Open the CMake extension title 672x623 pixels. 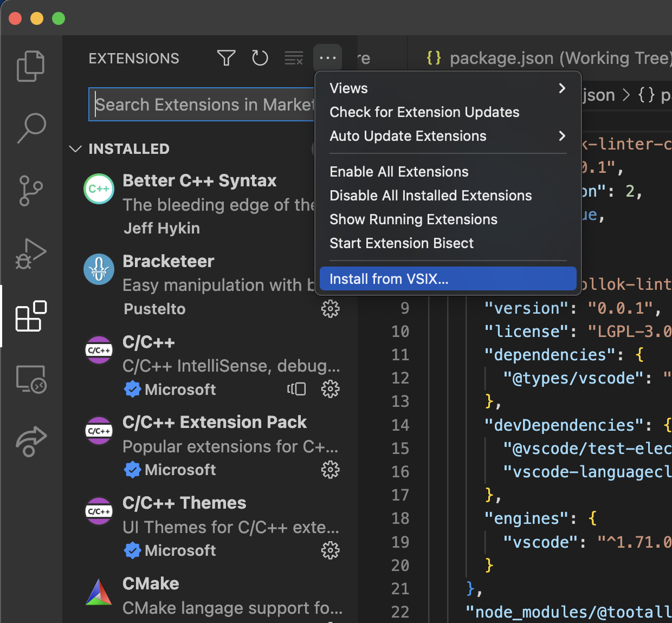pos(151,583)
